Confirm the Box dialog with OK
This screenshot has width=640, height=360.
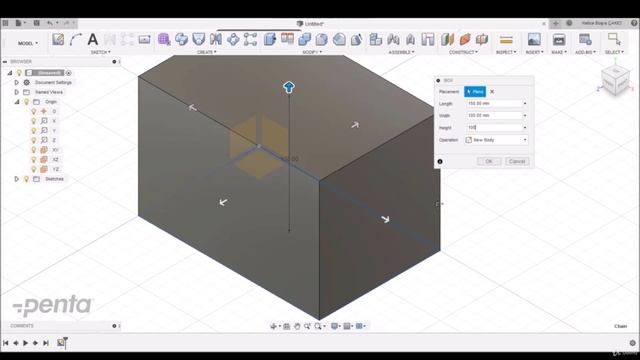pos(489,161)
